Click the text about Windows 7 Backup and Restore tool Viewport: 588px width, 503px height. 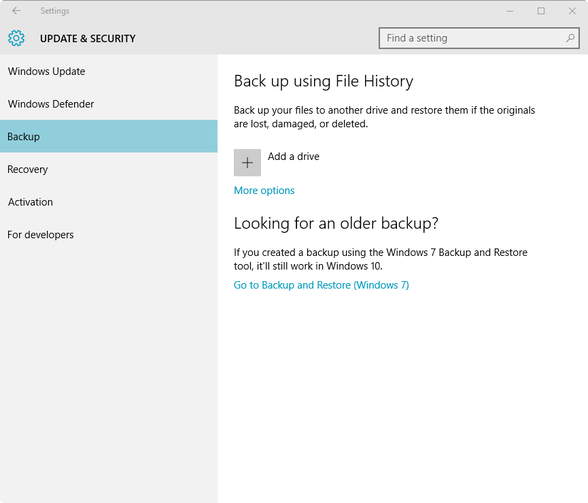[380, 259]
